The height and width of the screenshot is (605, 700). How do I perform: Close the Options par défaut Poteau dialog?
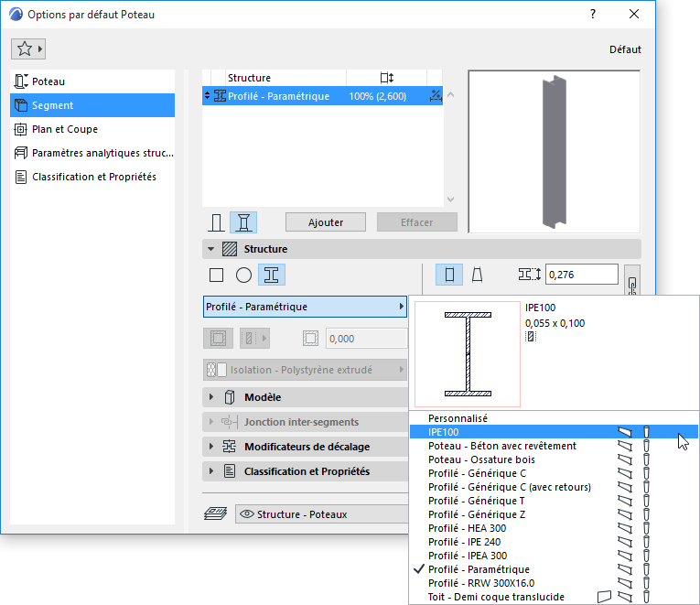point(634,15)
